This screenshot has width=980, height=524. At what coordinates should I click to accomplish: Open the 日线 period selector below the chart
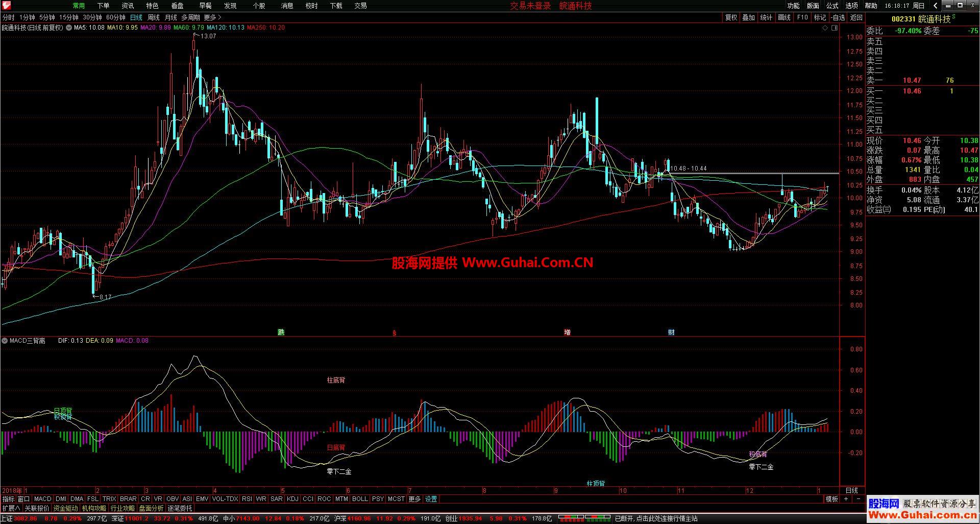pos(852,490)
